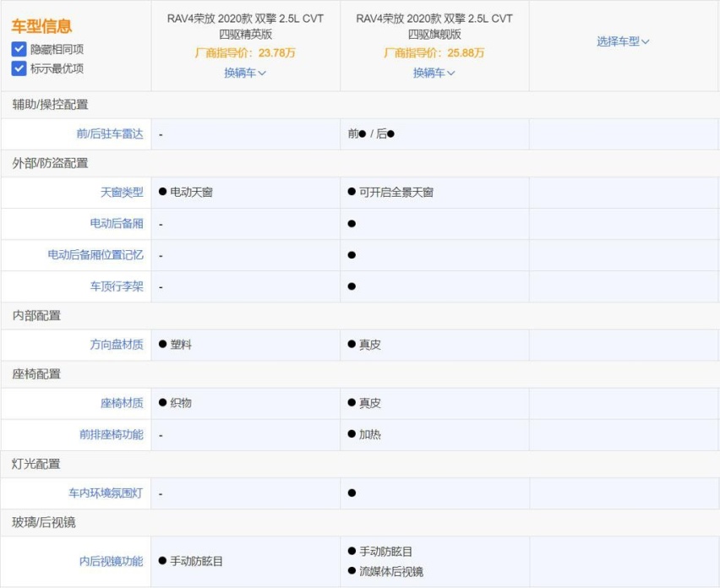720x588 pixels.
Task: Open the 方向盘材质 link
Action: (117, 344)
